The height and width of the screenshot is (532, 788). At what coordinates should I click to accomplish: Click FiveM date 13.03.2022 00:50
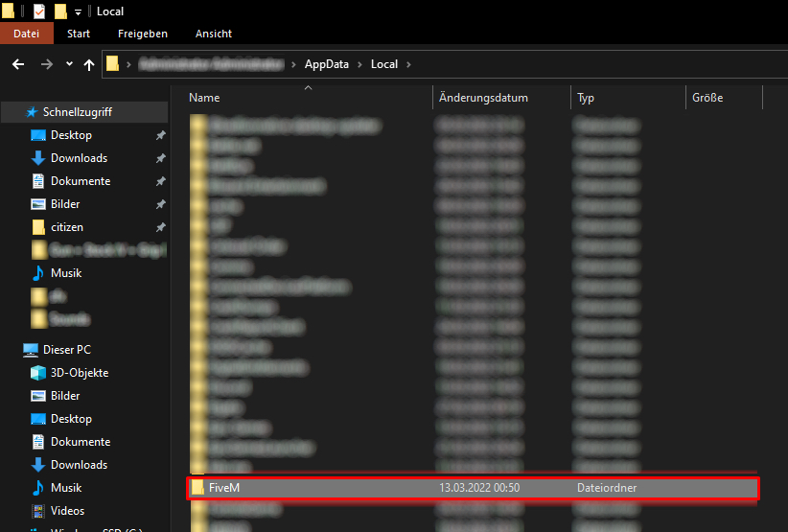coord(479,488)
